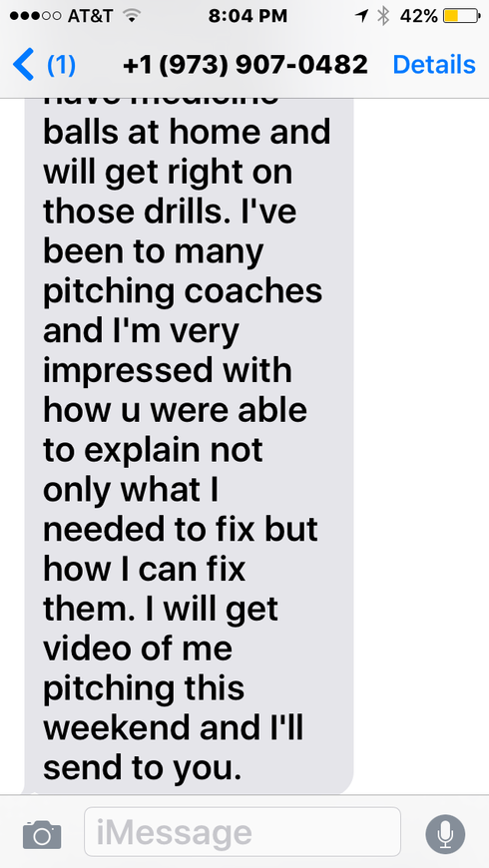Tap the AT&T carrier label
This screenshot has width=489, height=868.
click(90, 16)
